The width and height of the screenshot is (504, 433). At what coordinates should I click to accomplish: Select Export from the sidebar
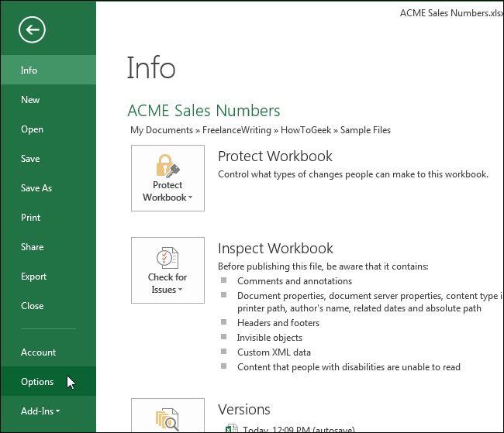33,277
